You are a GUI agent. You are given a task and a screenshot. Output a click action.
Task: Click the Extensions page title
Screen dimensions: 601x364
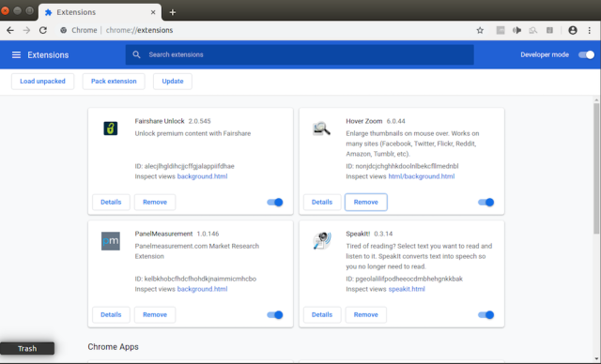coord(48,55)
